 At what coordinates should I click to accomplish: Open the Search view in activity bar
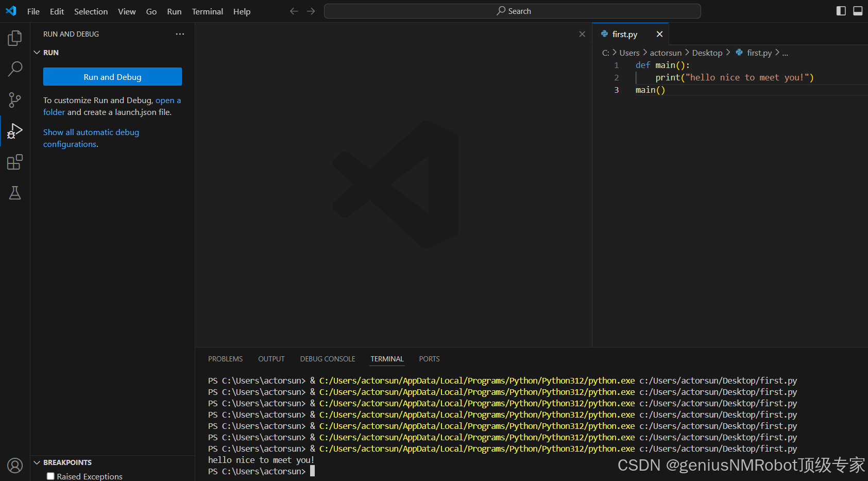pos(15,69)
